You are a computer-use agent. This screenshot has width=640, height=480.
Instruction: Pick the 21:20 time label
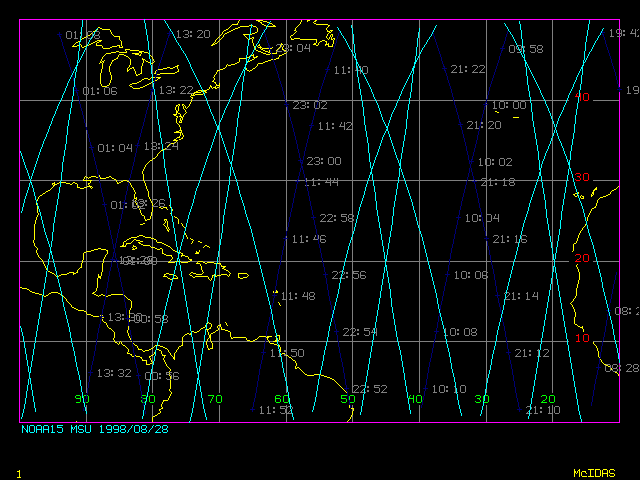484,125
